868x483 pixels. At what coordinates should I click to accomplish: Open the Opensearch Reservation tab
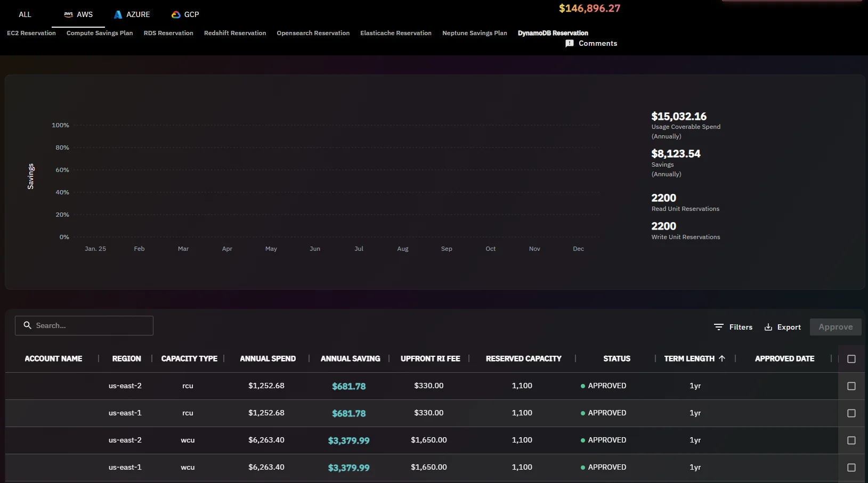point(313,33)
